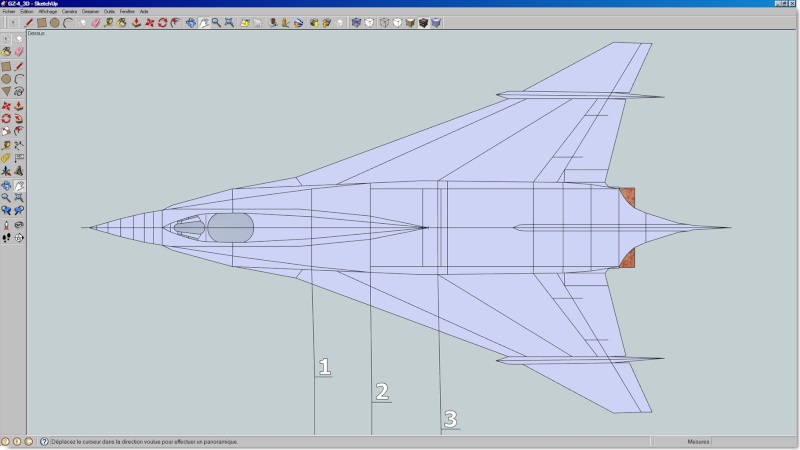This screenshot has height=450, width=800.
Task: Select the Polygon triangle tool
Action: pos(6,91)
